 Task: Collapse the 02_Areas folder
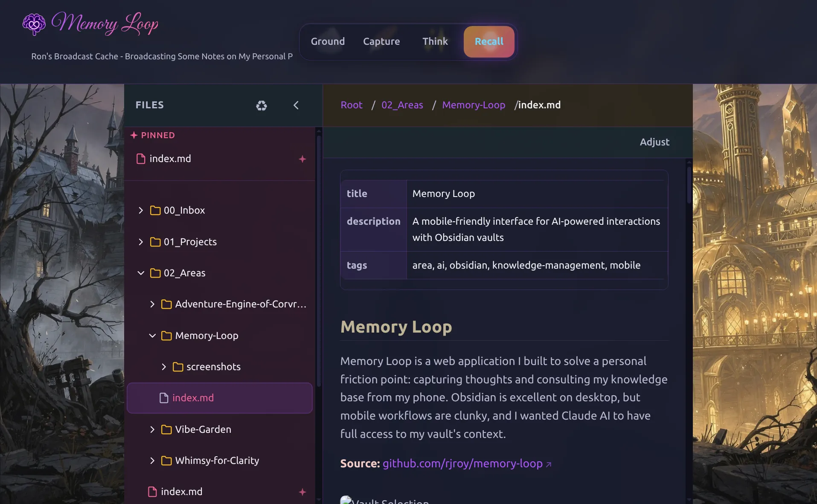(x=141, y=273)
